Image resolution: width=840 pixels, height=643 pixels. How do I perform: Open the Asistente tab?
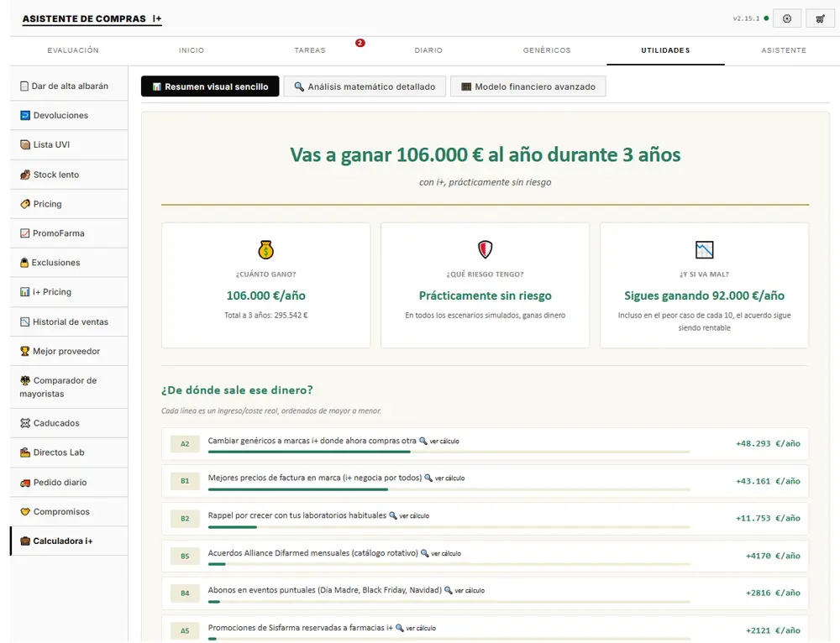(x=784, y=50)
